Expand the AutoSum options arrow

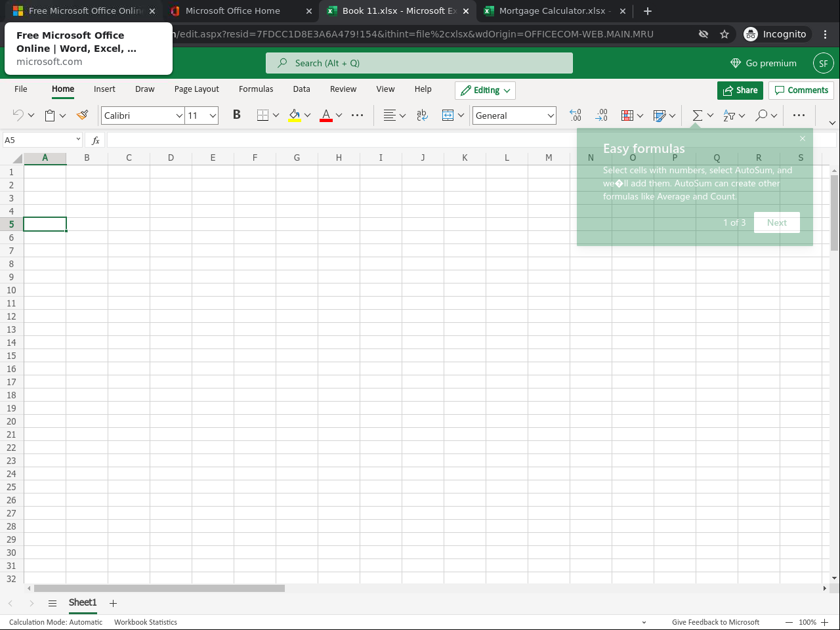tap(710, 115)
